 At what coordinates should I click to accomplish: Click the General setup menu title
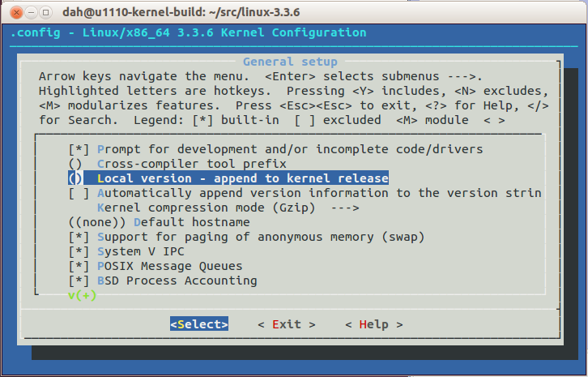pyautogui.click(x=290, y=62)
